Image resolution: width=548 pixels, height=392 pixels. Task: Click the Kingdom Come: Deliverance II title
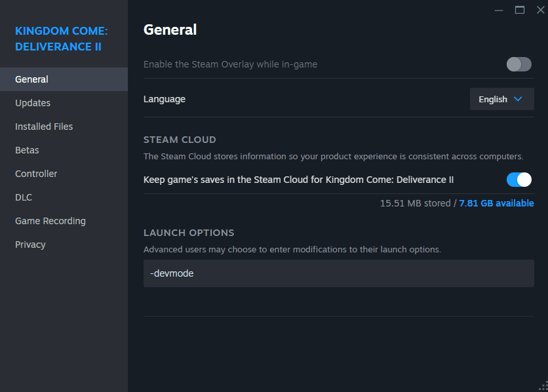(61, 39)
